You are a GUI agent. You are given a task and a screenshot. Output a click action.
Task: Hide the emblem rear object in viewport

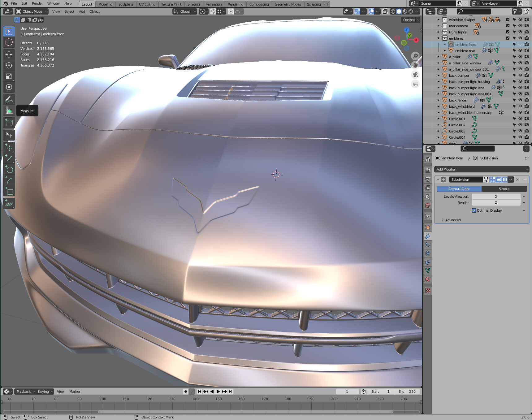click(520, 50)
